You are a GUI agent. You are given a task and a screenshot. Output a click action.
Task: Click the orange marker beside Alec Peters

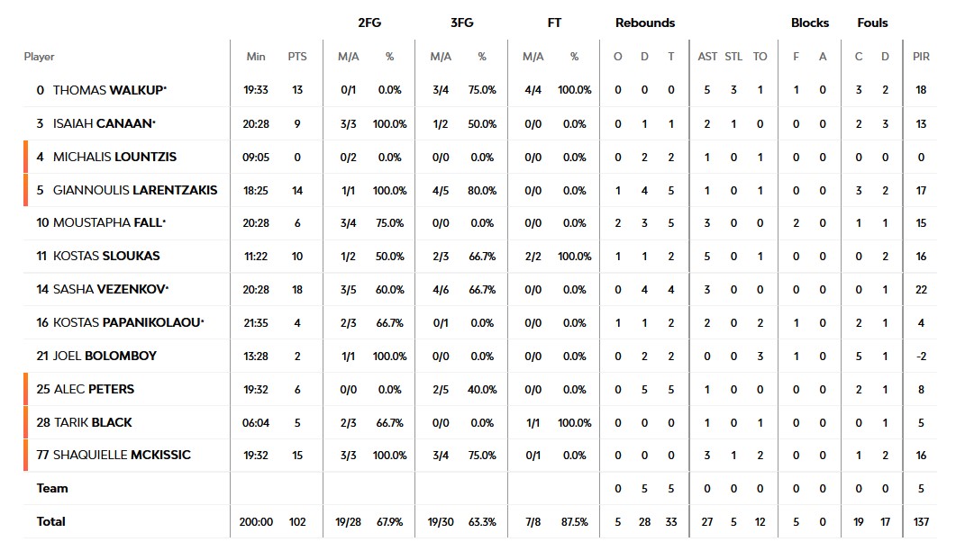point(26,389)
